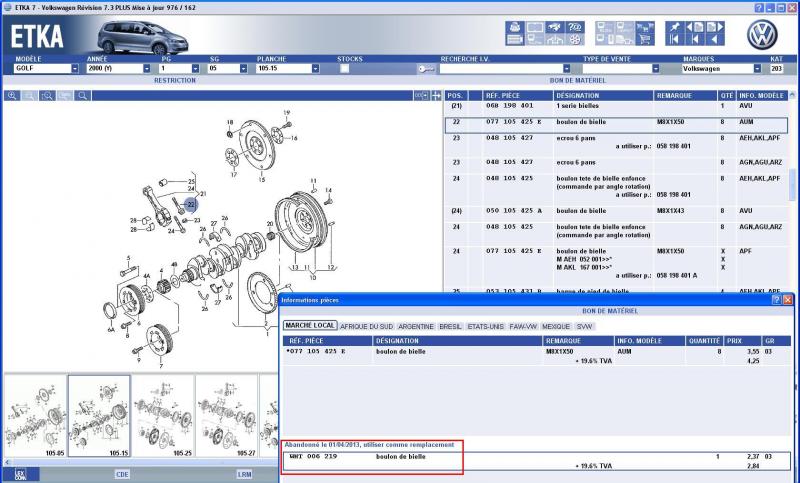
Task: Open illustration thumbnail 105.27
Action: (x=227, y=416)
